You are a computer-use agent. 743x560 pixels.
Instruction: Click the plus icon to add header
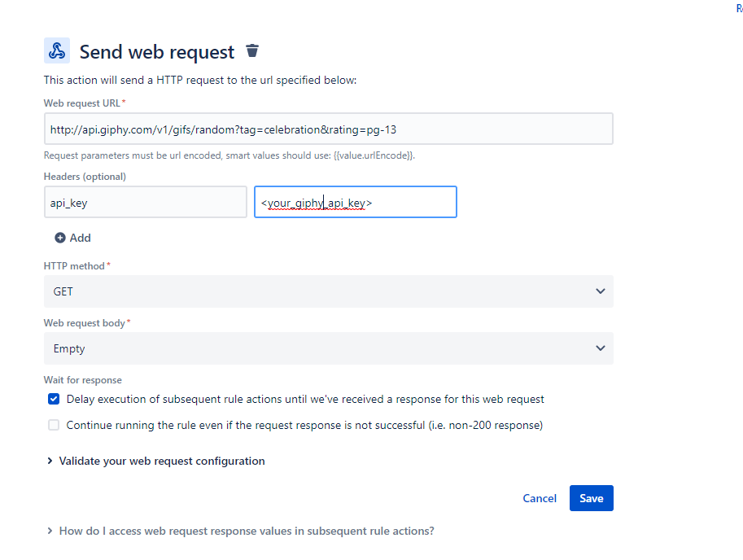60,238
